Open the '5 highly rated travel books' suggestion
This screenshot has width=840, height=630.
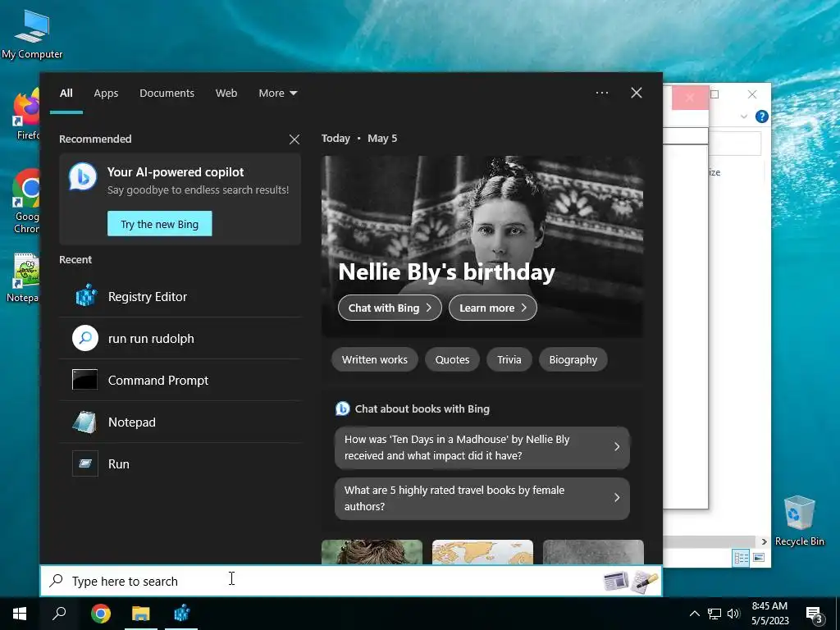[x=482, y=498]
